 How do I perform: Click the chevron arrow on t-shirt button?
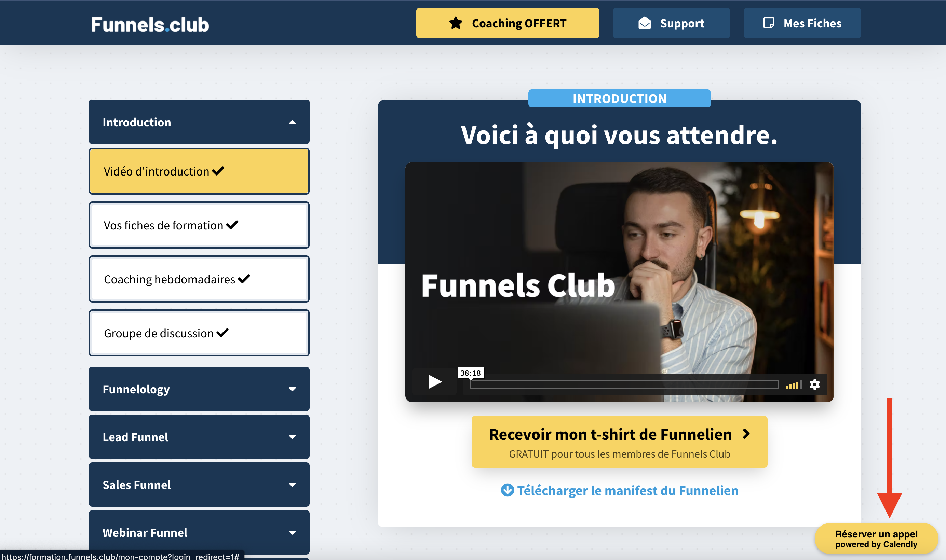pyautogui.click(x=746, y=434)
